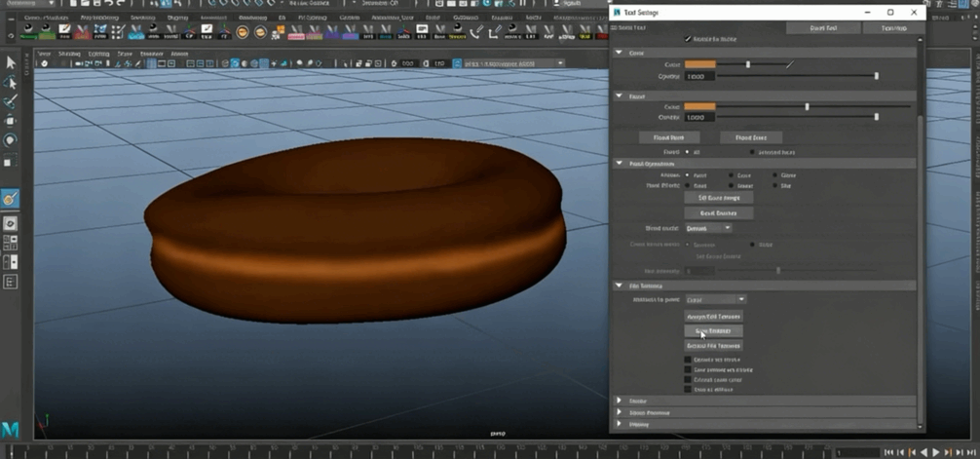Click the Flood Paint button
The image size is (980, 459).
point(668,137)
